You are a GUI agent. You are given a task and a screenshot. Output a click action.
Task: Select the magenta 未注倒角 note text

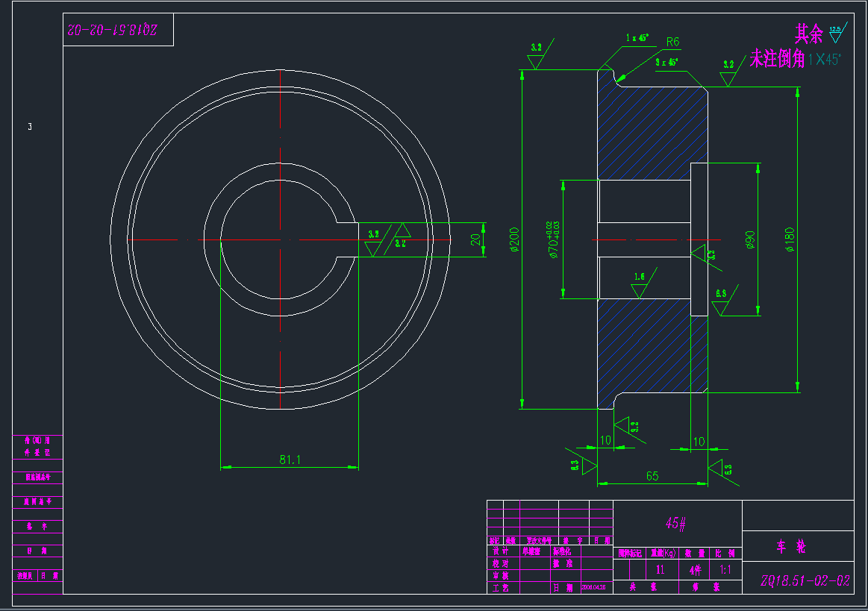point(776,59)
